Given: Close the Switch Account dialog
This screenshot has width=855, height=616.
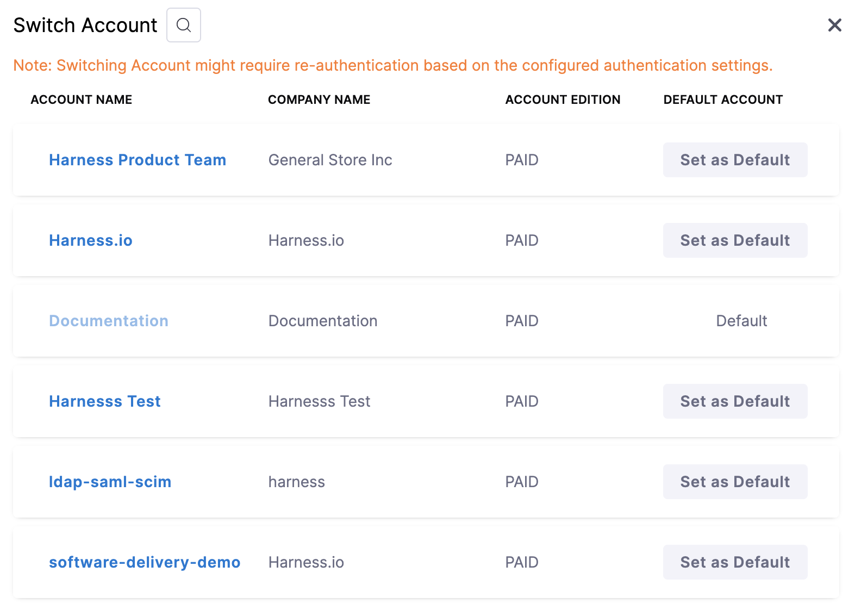Looking at the screenshot, I should pyautogui.click(x=834, y=25).
